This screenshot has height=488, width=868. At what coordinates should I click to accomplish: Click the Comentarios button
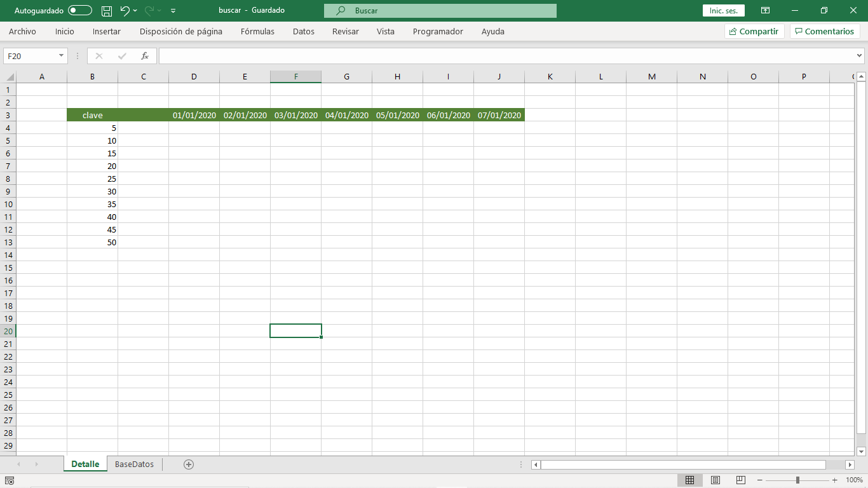(x=825, y=31)
